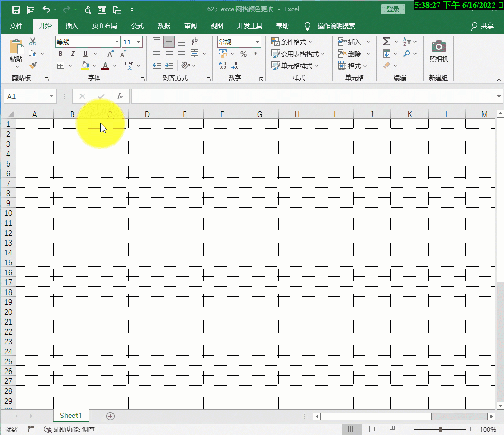Image resolution: width=504 pixels, height=435 pixels.
Task: Decrease indent of cell content
Action: [157, 66]
